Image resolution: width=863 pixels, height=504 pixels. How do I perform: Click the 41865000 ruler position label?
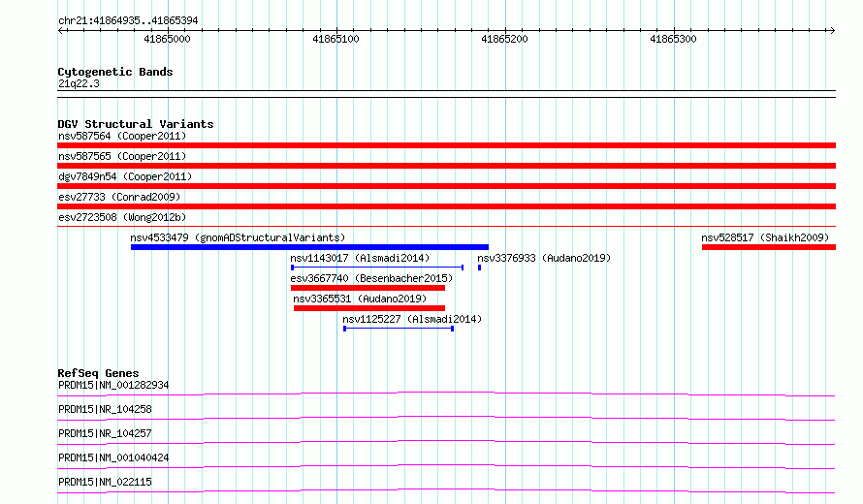click(x=168, y=39)
